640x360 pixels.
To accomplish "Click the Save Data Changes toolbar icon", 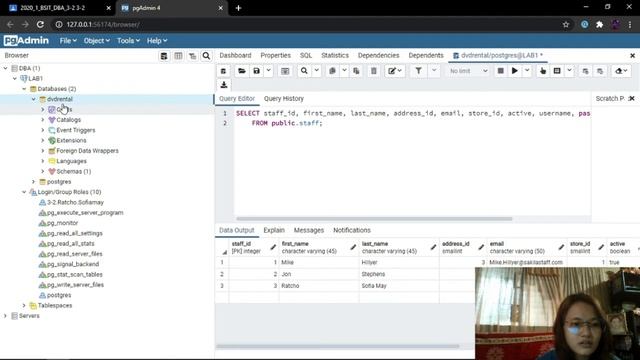I will [285, 71].
